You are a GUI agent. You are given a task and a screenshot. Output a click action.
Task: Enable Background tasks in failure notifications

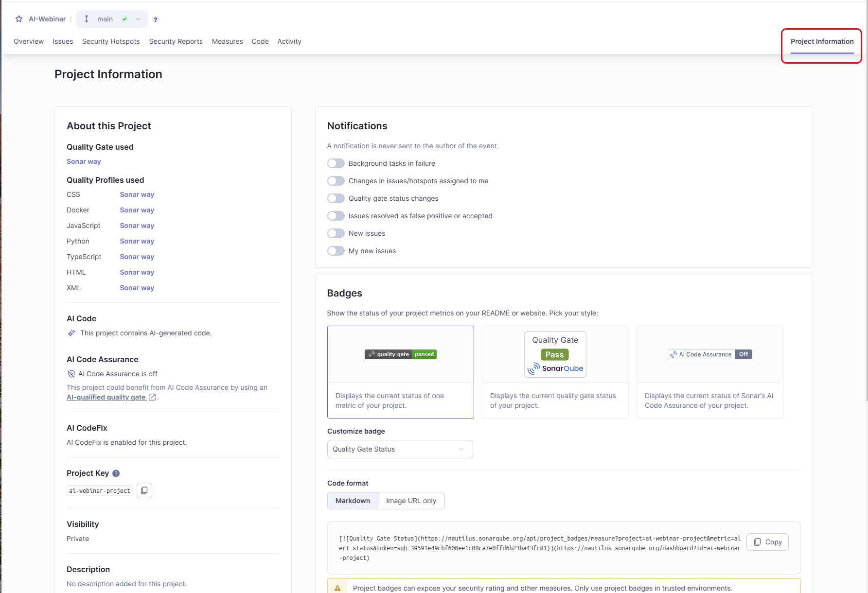[336, 163]
